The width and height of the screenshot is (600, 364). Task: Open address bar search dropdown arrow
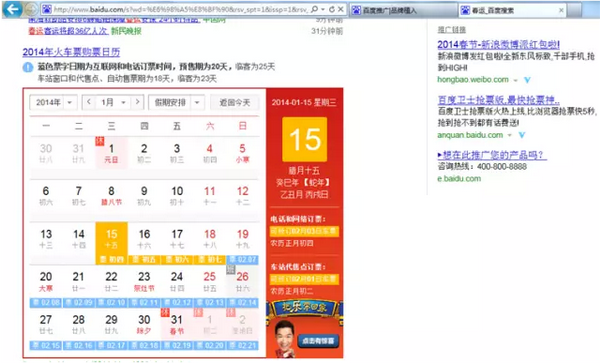(323, 9)
